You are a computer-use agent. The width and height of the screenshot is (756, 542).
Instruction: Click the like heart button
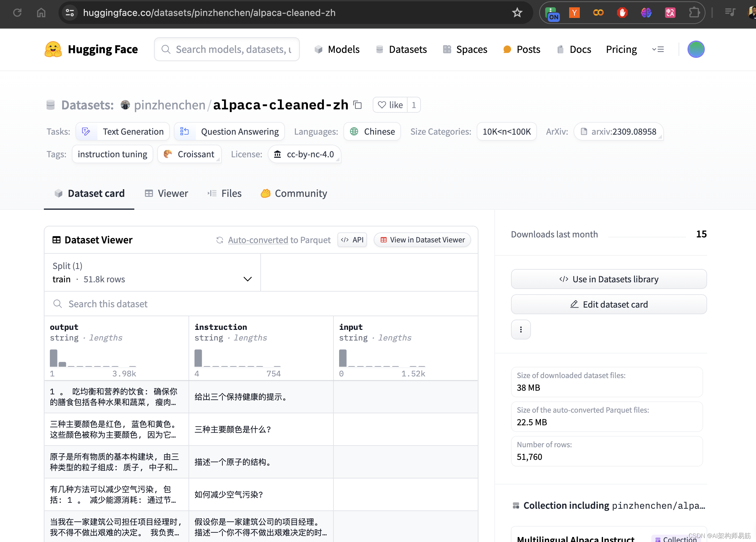tap(390, 105)
